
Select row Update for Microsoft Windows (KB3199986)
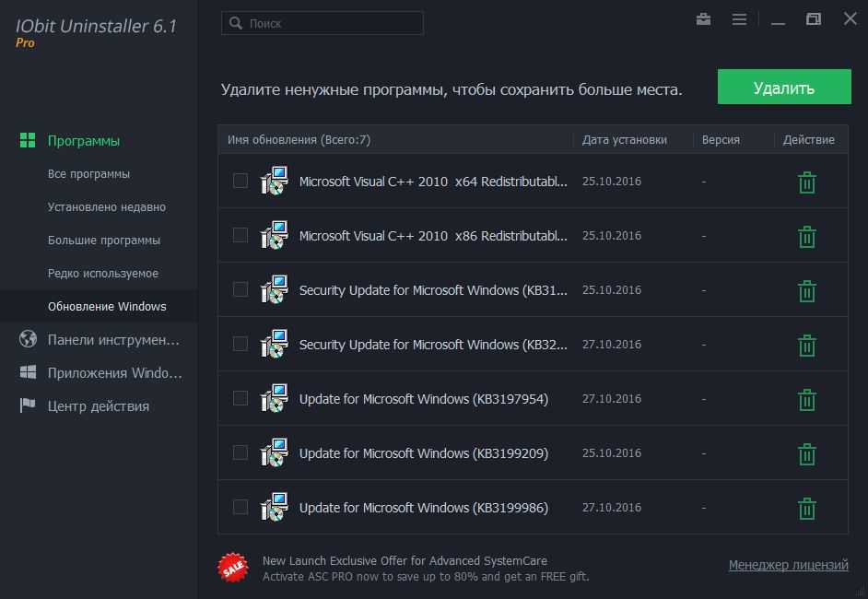[533, 507]
